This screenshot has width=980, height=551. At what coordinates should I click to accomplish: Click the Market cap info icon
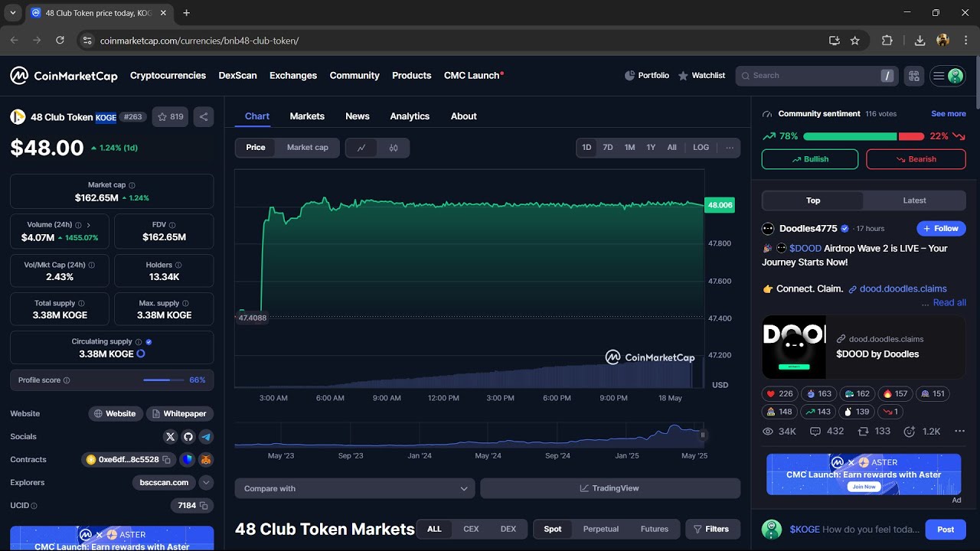click(132, 185)
